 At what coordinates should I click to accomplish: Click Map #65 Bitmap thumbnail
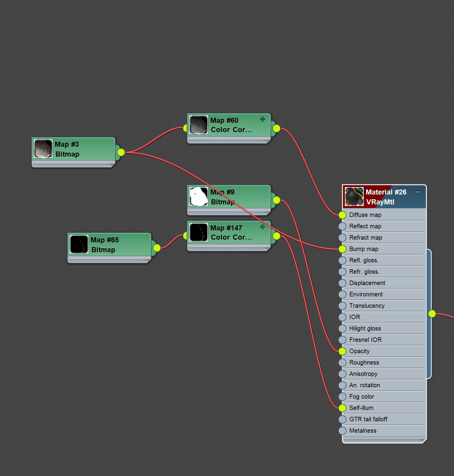(79, 244)
